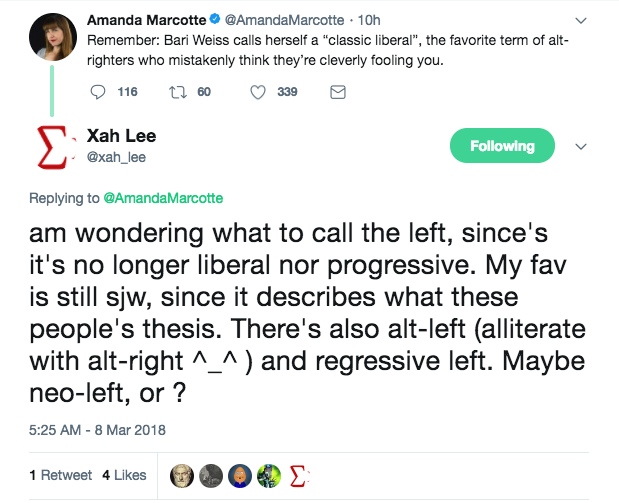Click the reply icon on Amanda's tweet
The image size is (619, 503).
(x=98, y=92)
